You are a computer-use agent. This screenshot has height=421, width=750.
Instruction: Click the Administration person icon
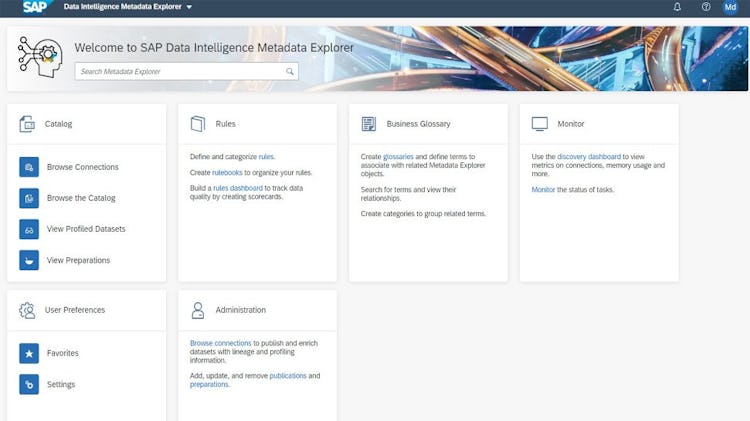tap(198, 310)
